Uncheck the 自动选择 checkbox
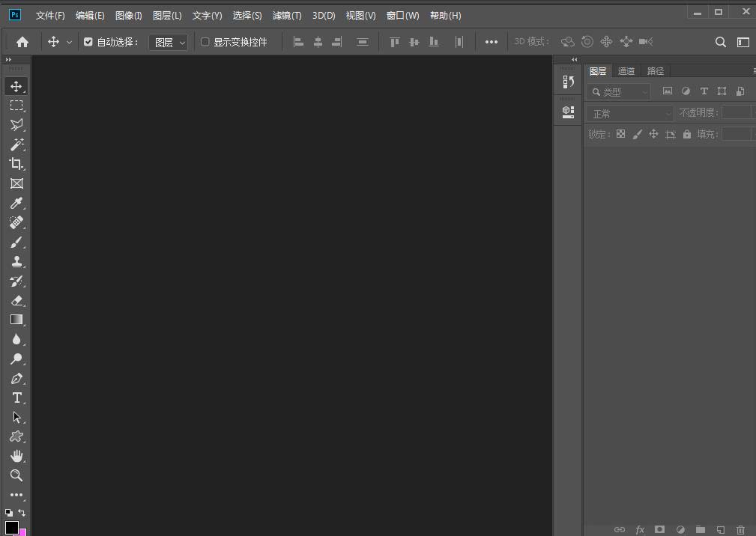This screenshot has width=756, height=536. click(88, 42)
